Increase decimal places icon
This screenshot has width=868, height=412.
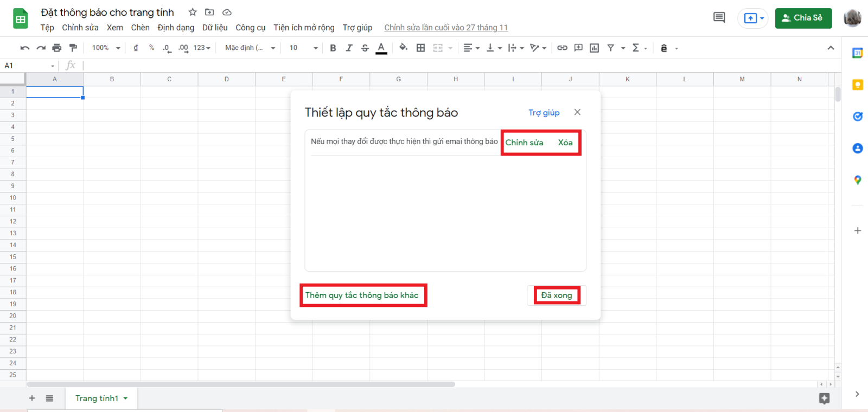pos(183,48)
